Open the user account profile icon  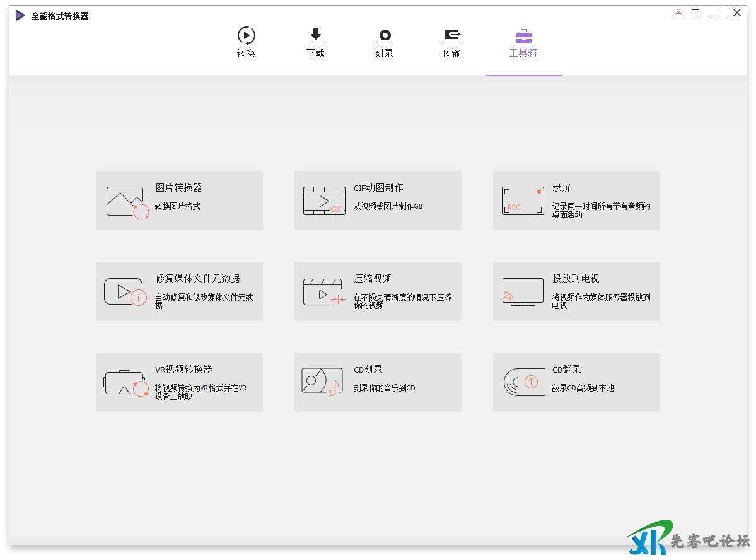click(x=678, y=13)
